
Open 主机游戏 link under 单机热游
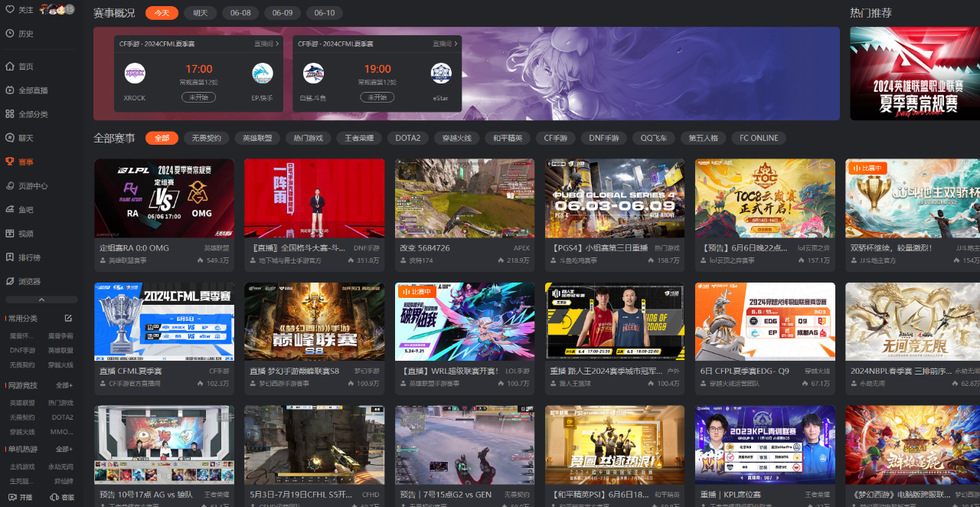tap(22, 466)
